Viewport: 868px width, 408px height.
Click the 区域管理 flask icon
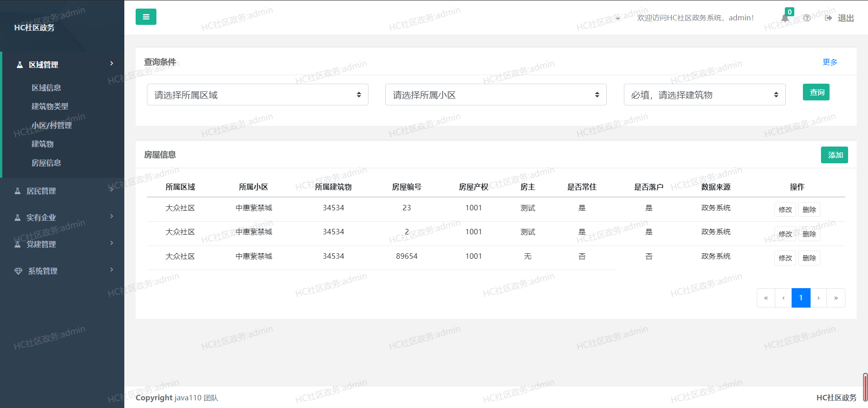pos(19,65)
